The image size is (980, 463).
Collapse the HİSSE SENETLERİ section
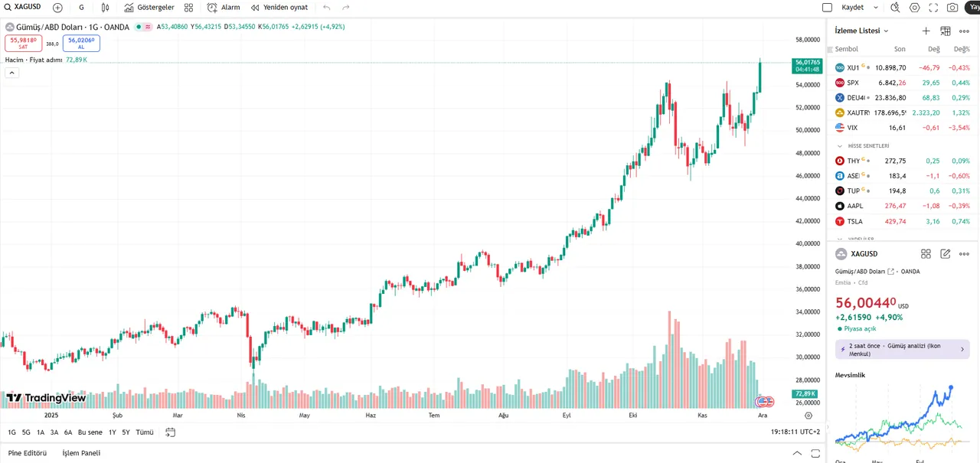pos(840,145)
